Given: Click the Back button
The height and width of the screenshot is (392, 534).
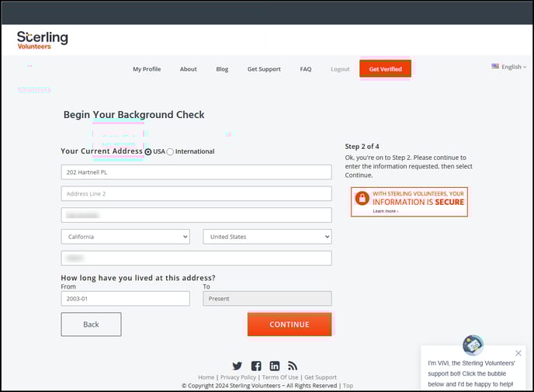Looking at the screenshot, I should pos(91,324).
